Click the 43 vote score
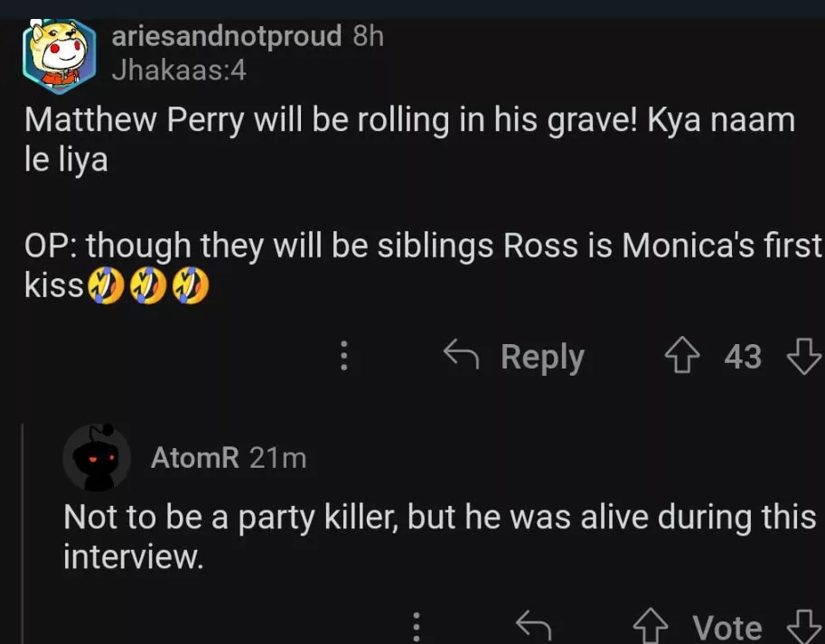This screenshot has width=825, height=644. pos(743,357)
